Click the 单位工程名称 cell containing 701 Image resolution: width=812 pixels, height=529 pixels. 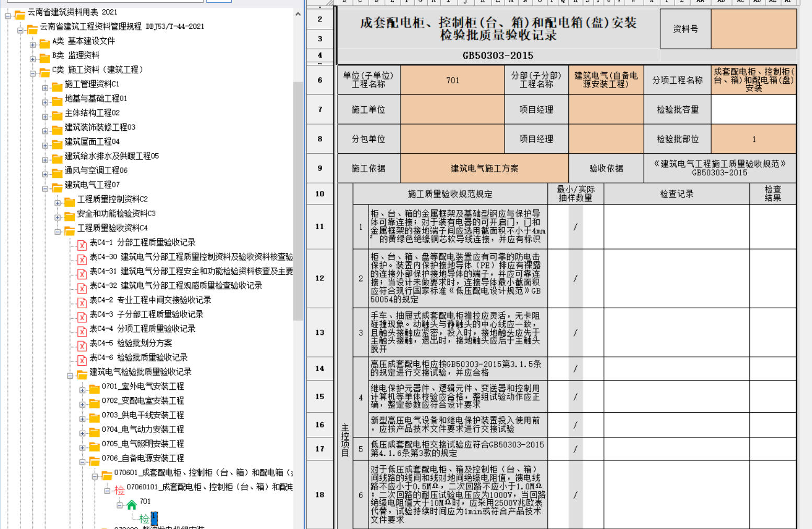point(453,80)
